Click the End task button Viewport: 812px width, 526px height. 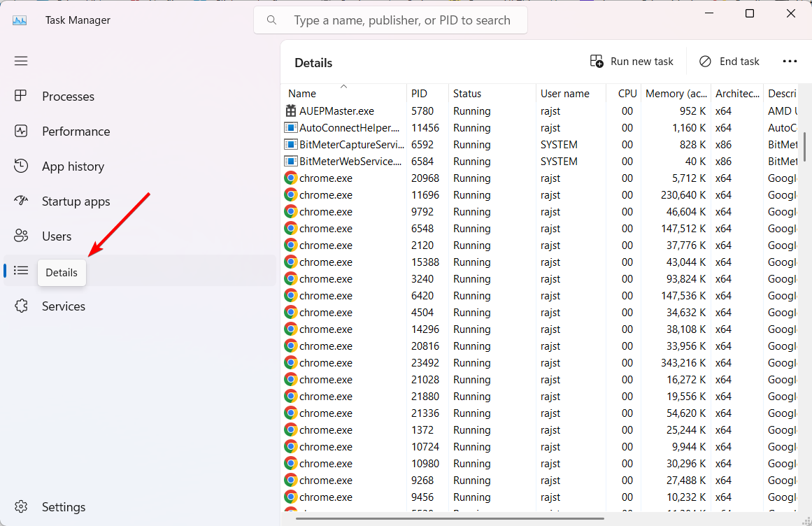tap(729, 62)
